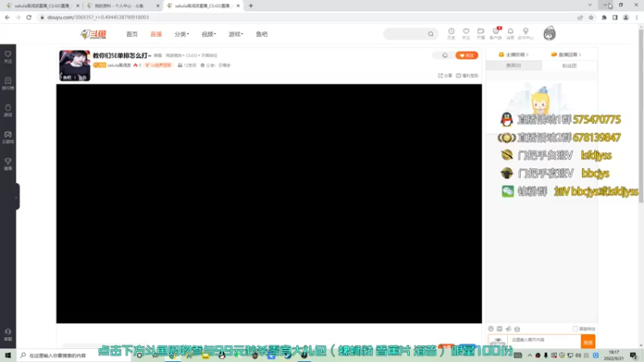The width and height of the screenshot is (644, 362).
Task: Open the Windows Start button
Action: [8, 356]
